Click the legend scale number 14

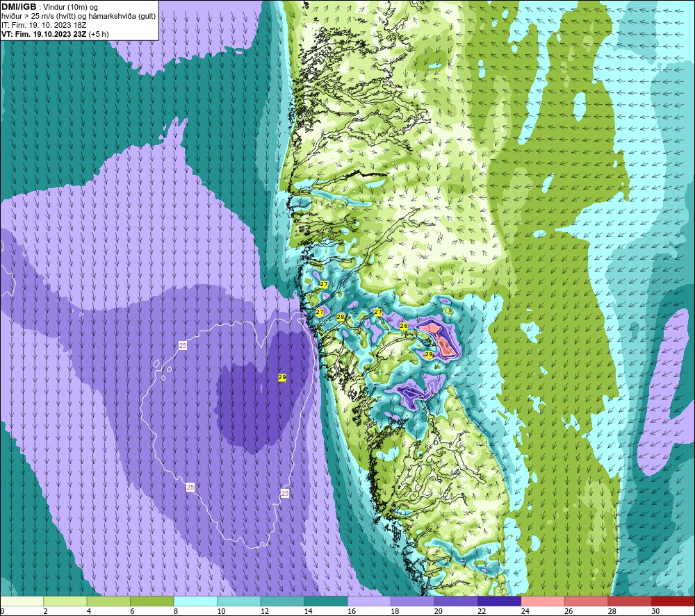pyautogui.click(x=308, y=611)
